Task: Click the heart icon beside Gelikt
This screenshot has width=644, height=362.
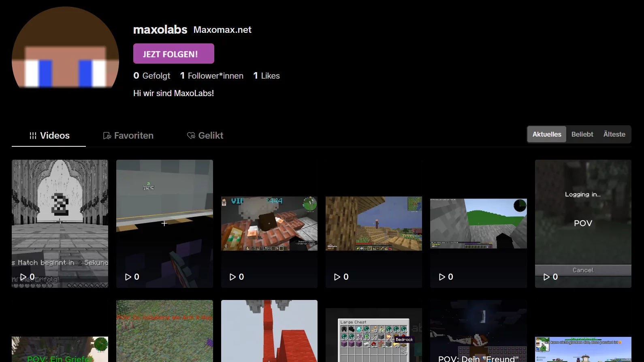Action: (x=191, y=136)
